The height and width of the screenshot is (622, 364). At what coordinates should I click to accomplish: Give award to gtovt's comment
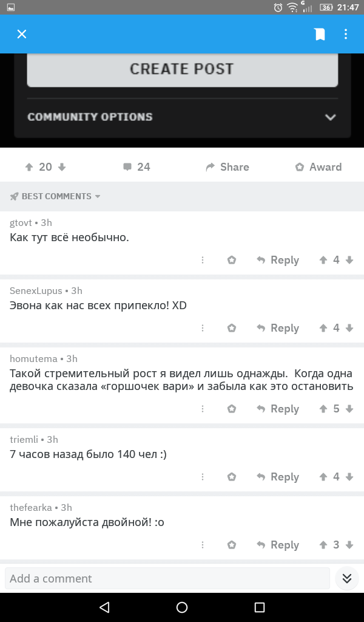231,260
